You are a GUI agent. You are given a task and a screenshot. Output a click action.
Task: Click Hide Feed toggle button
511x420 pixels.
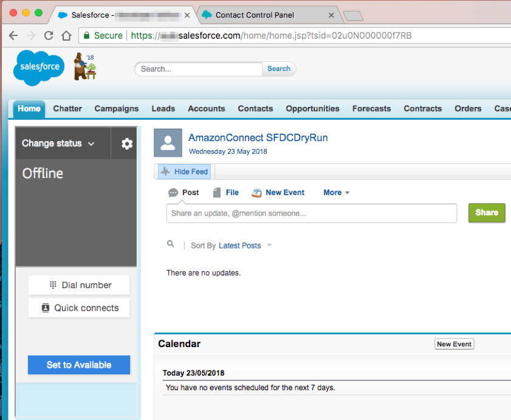pyautogui.click(x=185, y=171)
